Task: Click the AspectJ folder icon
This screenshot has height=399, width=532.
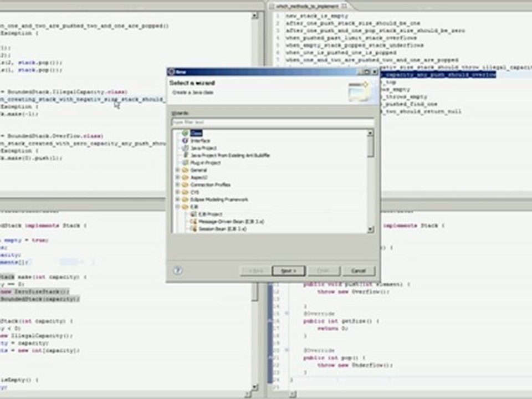Action: click(185, 177)
